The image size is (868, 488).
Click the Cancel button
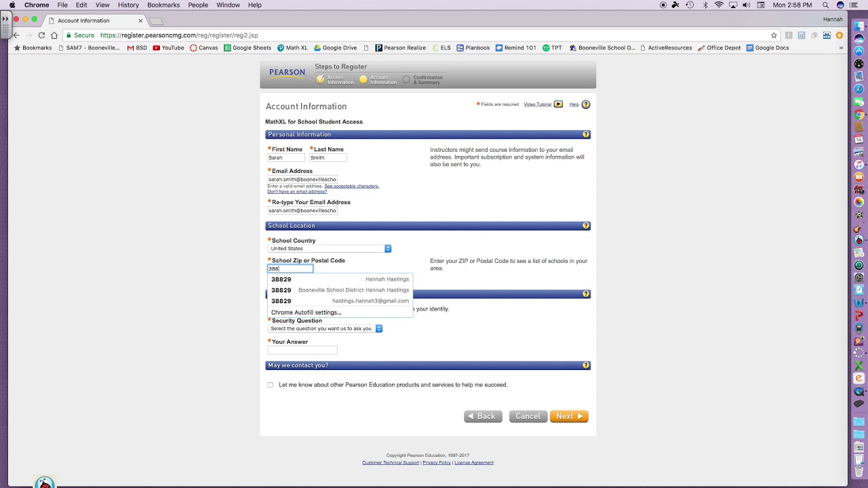pyautogui.click(x=528, y=416)
